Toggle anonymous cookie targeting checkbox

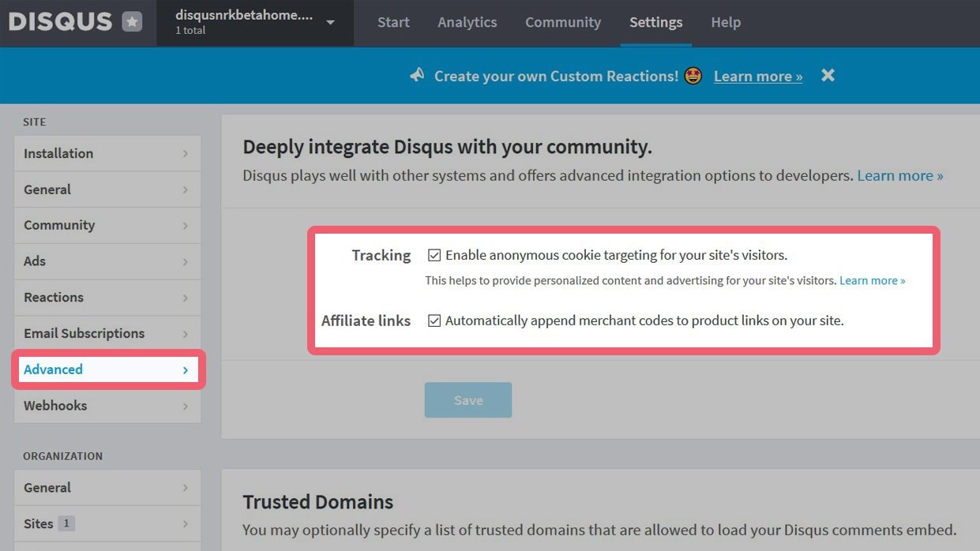click(x=434, y=255)
